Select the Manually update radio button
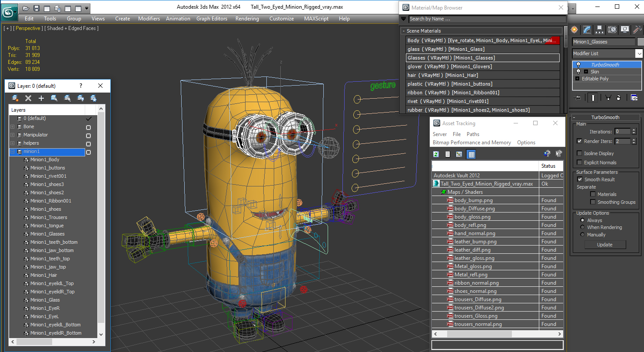The image size is (644, 352). pyautogui.click(x=582, y=235)
